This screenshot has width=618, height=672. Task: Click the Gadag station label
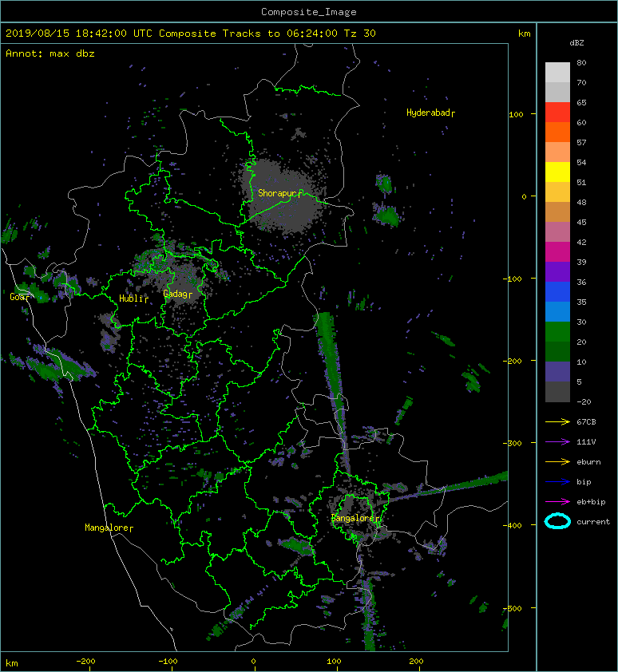coord(177,294)
